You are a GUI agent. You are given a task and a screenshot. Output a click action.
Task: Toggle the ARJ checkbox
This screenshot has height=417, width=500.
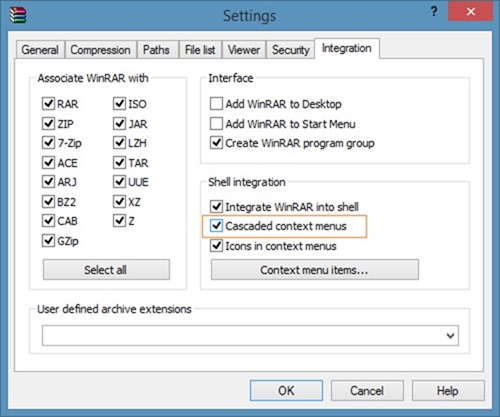(x=48, y=182)
